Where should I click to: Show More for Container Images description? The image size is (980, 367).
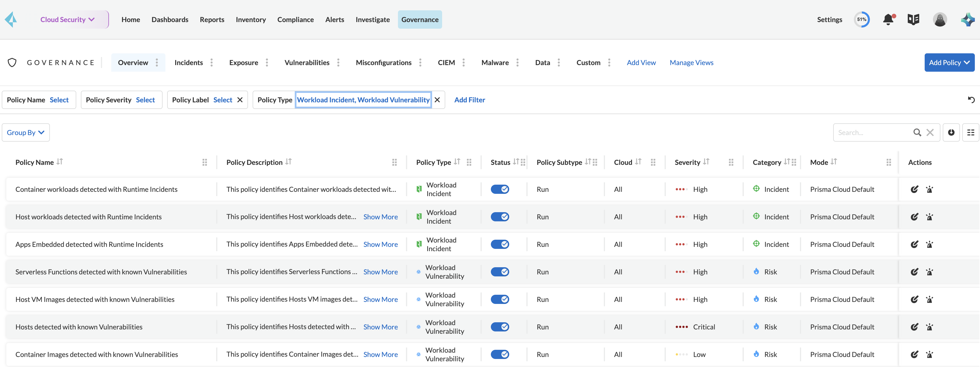tap(380, 354)
